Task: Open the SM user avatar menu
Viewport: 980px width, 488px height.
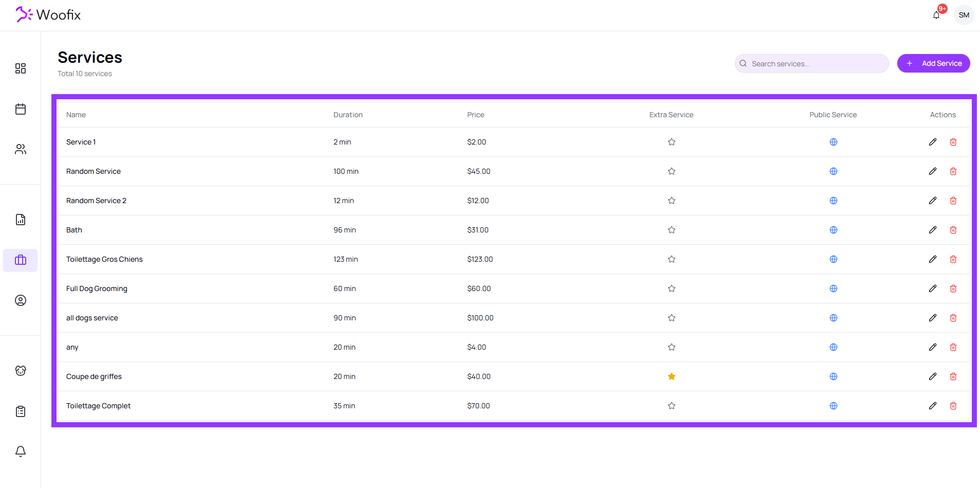Action: point(964,15)
